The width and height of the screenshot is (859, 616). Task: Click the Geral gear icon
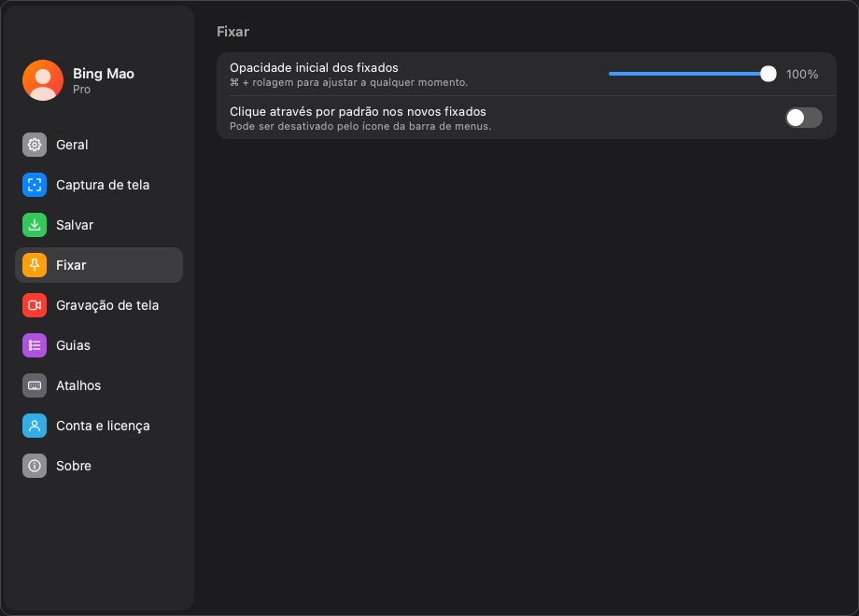35,145
